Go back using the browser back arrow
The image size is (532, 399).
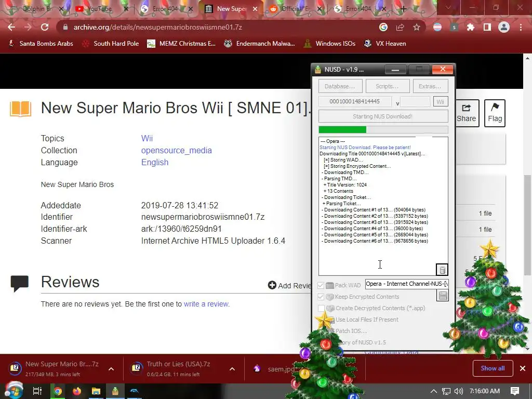point(11,27)
